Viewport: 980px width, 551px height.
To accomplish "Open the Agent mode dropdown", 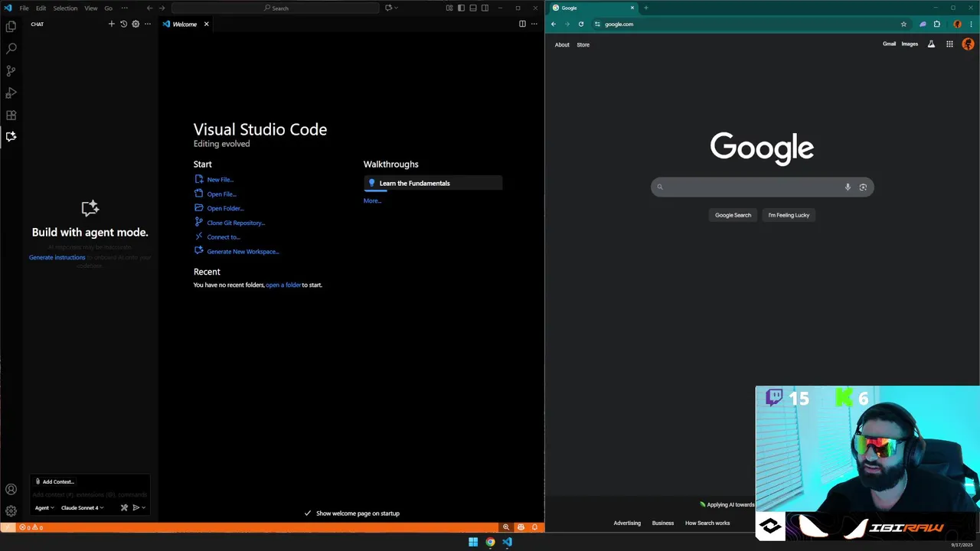I will click(44, 507).
